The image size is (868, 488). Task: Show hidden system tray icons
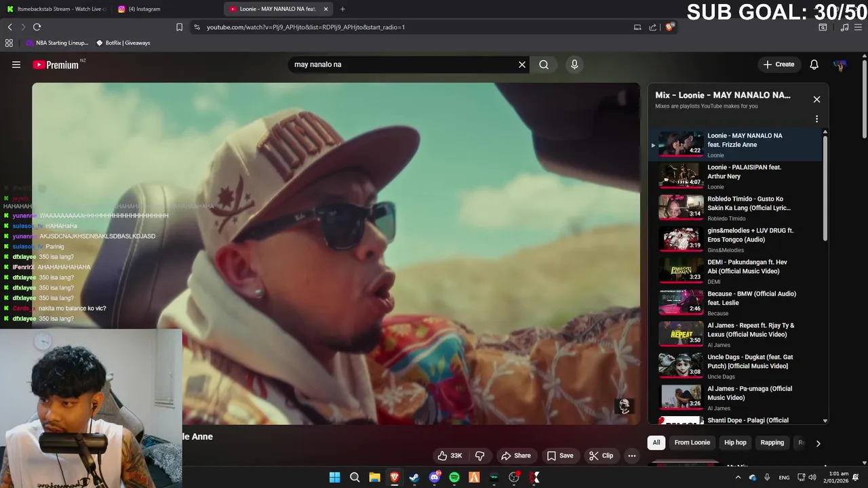738,477
